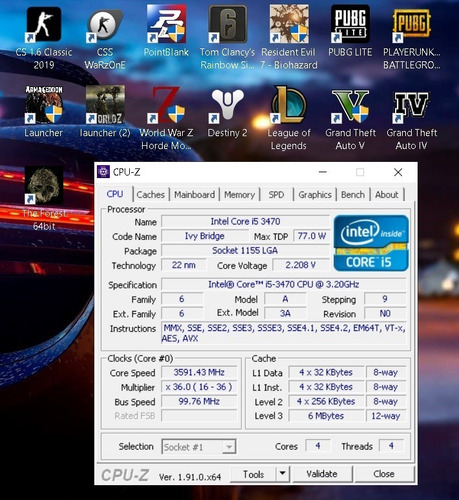Click the L1 Data value 4 x 32 KBytes

coord(326,372)
